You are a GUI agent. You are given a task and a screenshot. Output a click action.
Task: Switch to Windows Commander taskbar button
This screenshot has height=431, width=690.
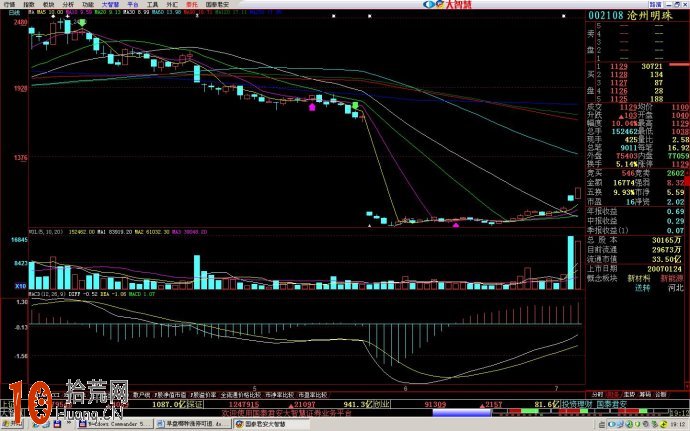tap(115, 424)
